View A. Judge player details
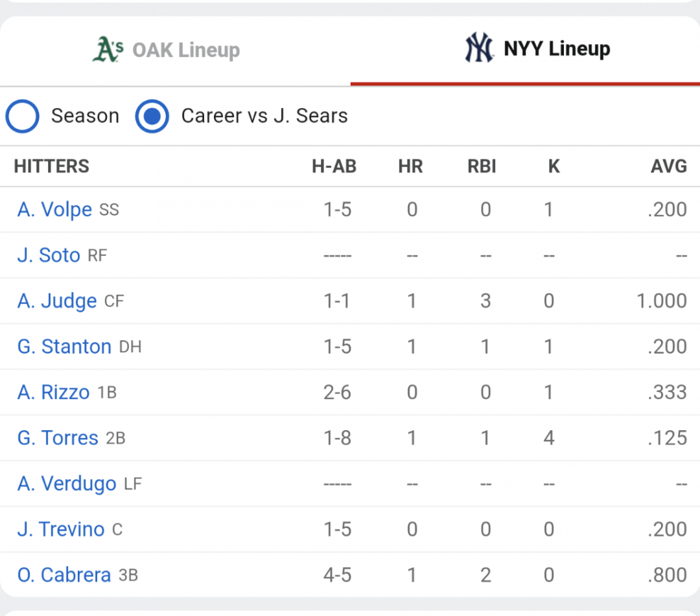Screen dimensions: 700x616 coord(57,301)
